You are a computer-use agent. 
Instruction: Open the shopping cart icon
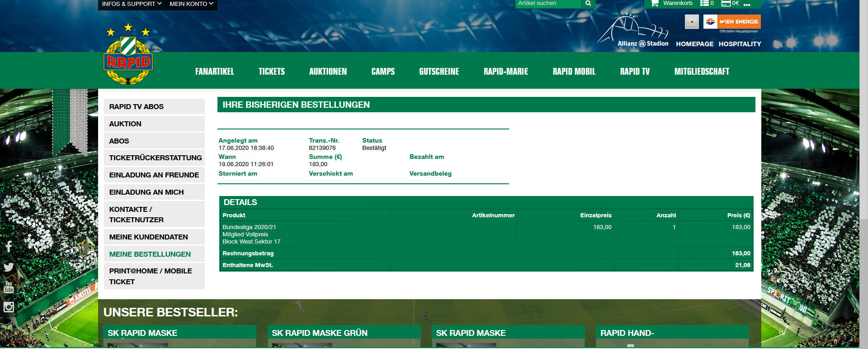coord(654,3)
